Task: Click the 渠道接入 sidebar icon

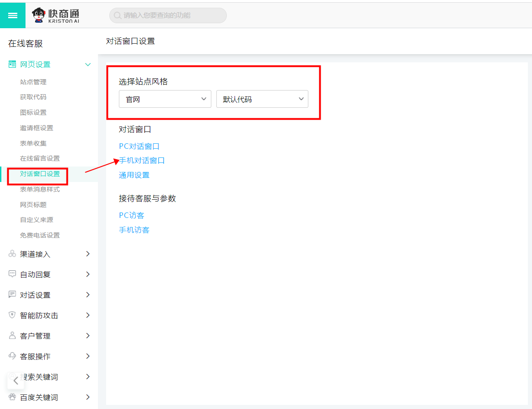Action: (12, 254)
